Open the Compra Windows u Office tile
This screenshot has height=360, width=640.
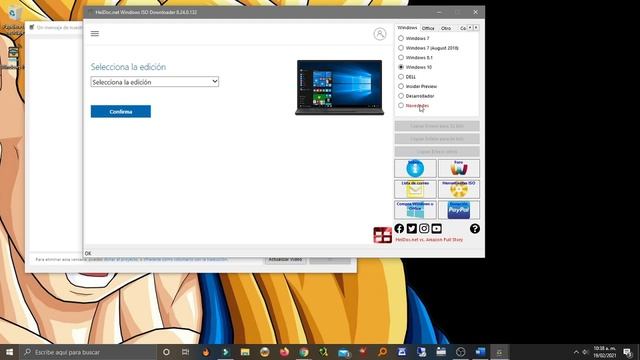point(415,210)
